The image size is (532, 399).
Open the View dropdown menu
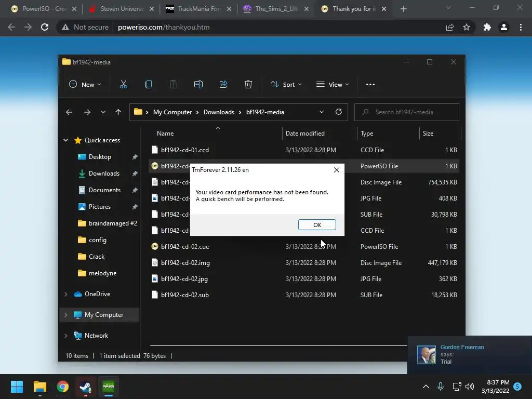click(332, 85)
